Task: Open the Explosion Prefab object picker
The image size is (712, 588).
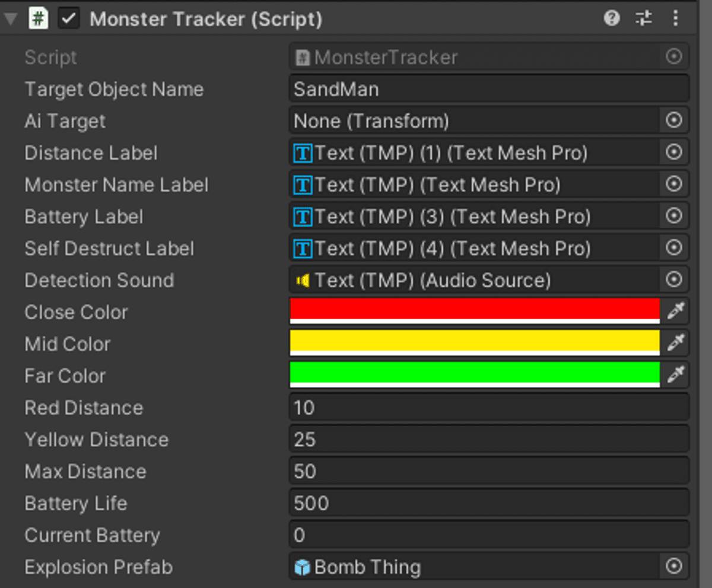Action: pos(674,567)
